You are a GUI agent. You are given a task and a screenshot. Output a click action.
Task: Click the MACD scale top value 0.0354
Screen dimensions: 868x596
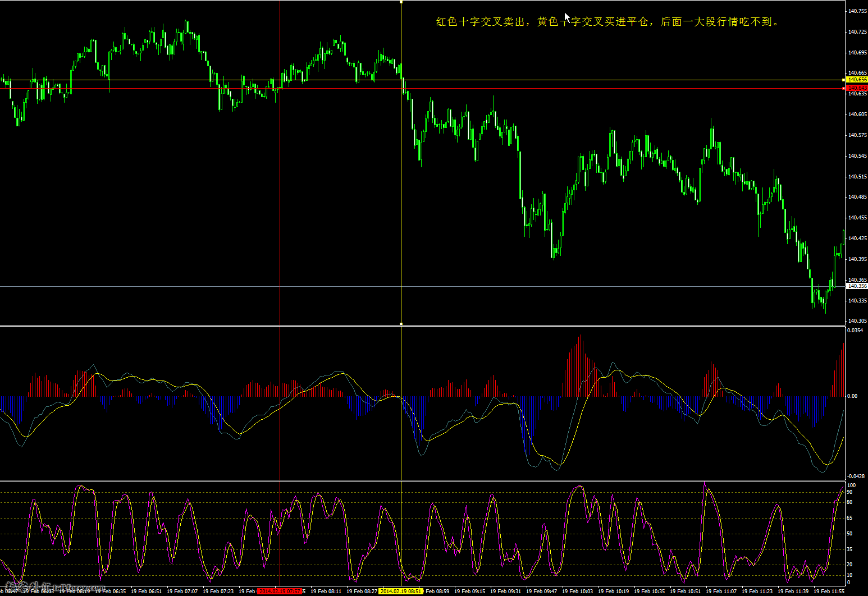pos(855,331)
